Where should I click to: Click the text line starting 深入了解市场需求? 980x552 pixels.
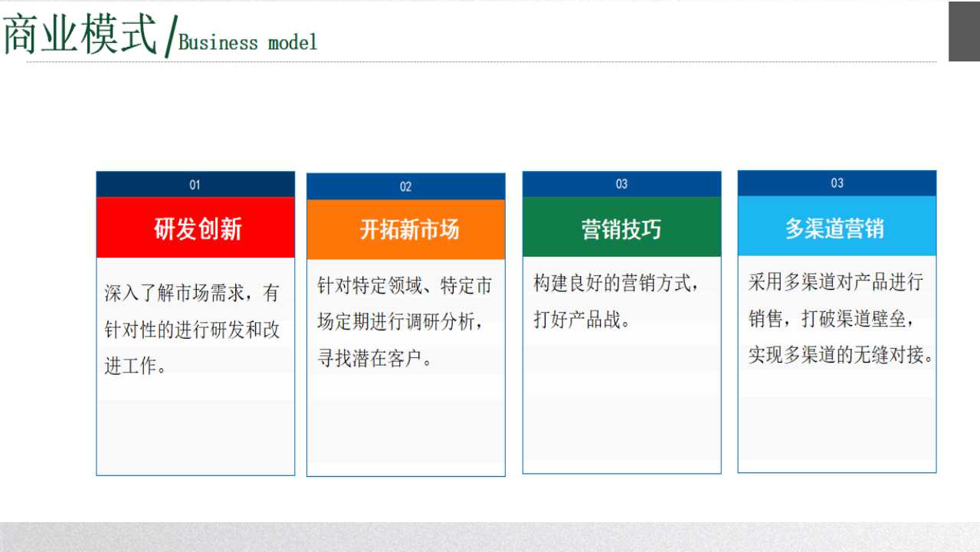coord(192,293)
